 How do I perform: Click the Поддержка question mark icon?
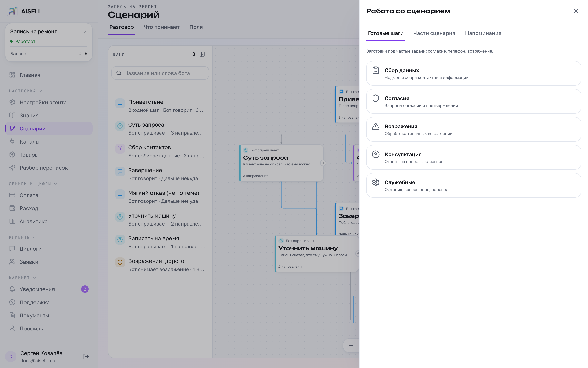(12, 302)
